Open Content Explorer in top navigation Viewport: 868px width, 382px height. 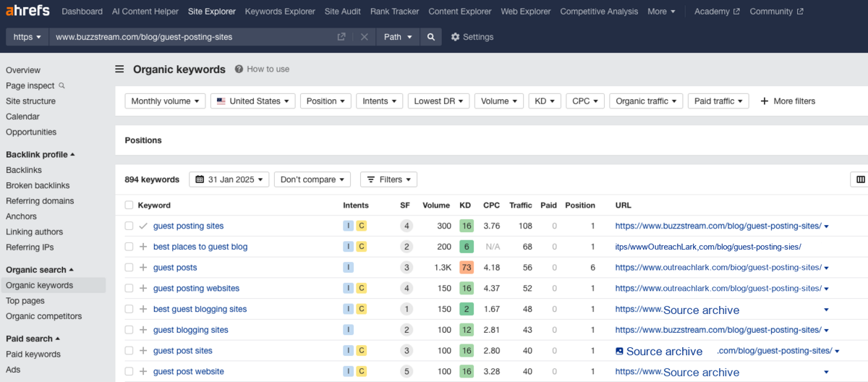click(x=460, y=12)
